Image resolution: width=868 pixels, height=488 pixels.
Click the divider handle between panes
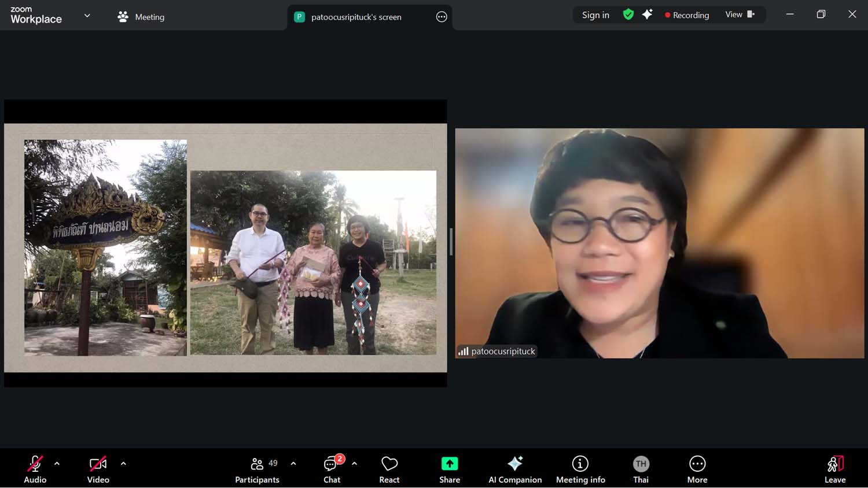pyautogui.click(x=451, y=242)
